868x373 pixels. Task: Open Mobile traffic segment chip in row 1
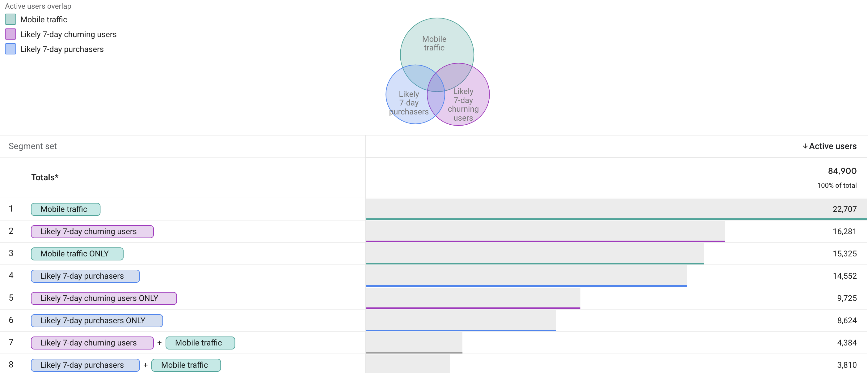(65, 209)
